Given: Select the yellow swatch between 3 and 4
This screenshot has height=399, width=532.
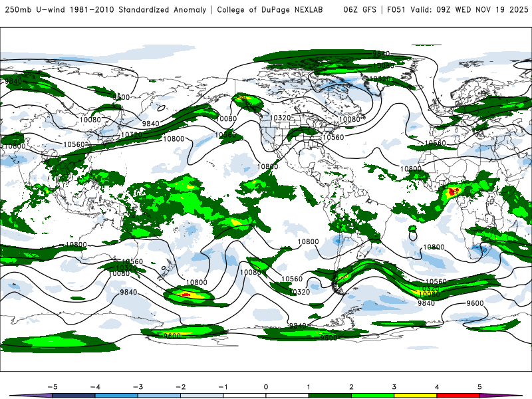Looking at the screenshot, I should 416,396.
